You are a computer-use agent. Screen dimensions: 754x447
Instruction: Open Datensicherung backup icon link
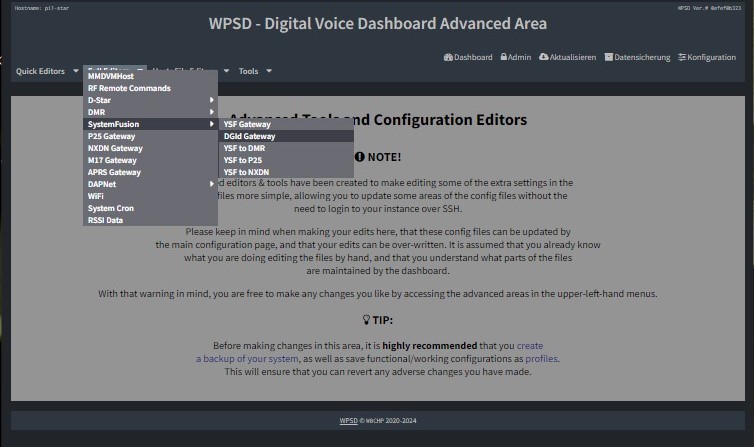[609, 58]
